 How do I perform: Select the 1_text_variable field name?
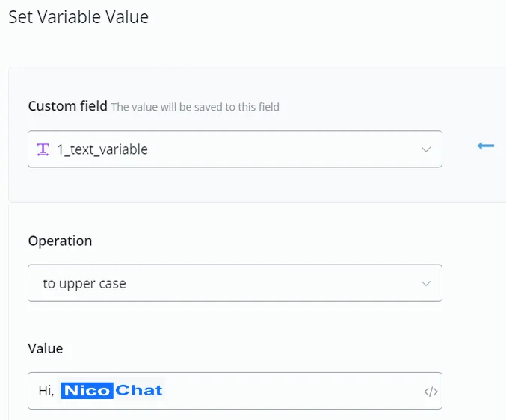[x=102, y=149]
